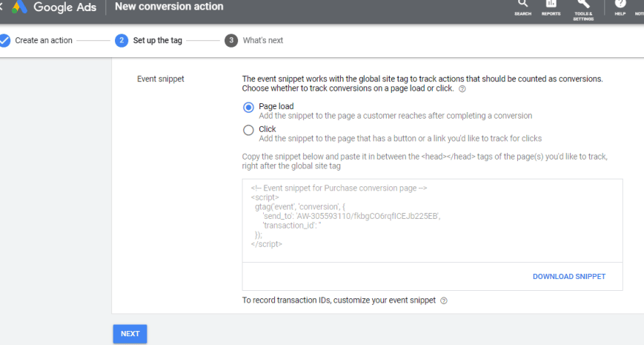
Task: Click inside the event snippet code box
Action: point(432,220)
